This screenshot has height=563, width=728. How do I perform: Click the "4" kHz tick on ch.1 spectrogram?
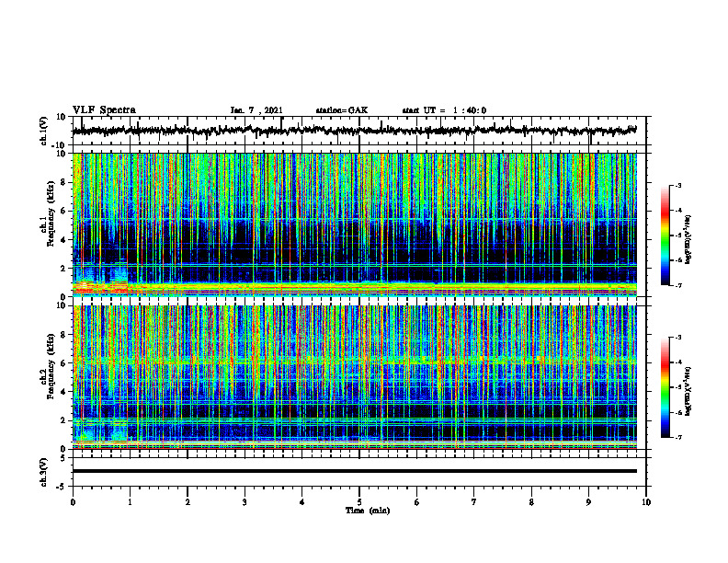click(x=64, y=240)
